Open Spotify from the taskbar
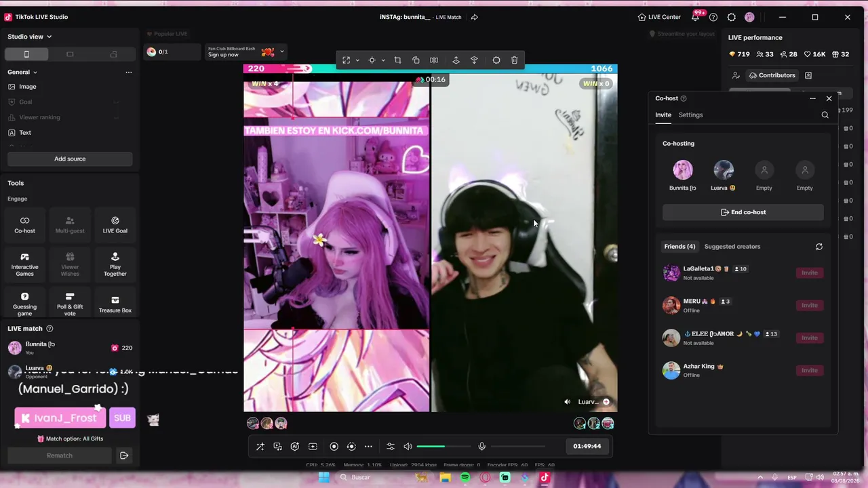This screenshot has height=488, width=868. tap(465, 478)
